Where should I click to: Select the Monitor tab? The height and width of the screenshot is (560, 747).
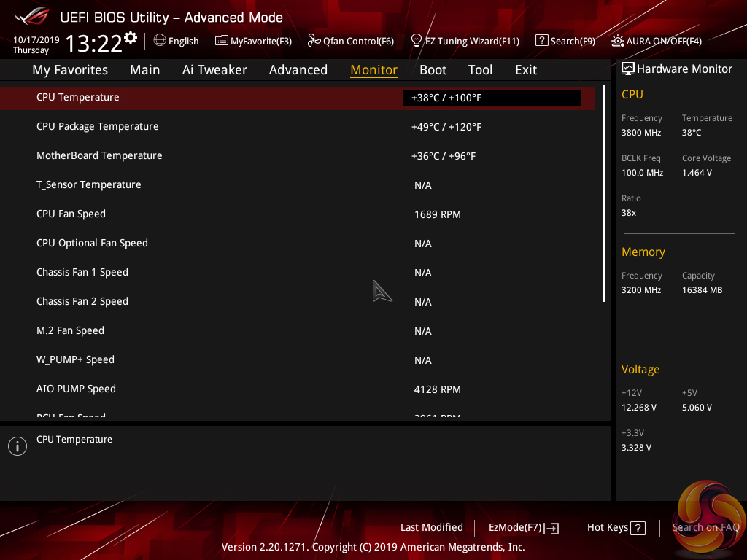pyautogui.click(x=374, y=70)
